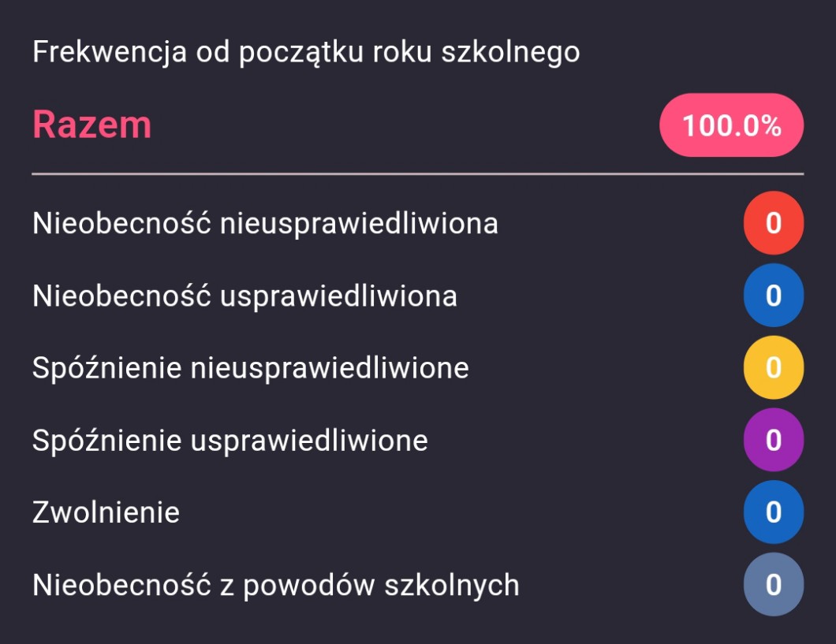Open the Spóźnienie usprawiedliwione label

230,441
